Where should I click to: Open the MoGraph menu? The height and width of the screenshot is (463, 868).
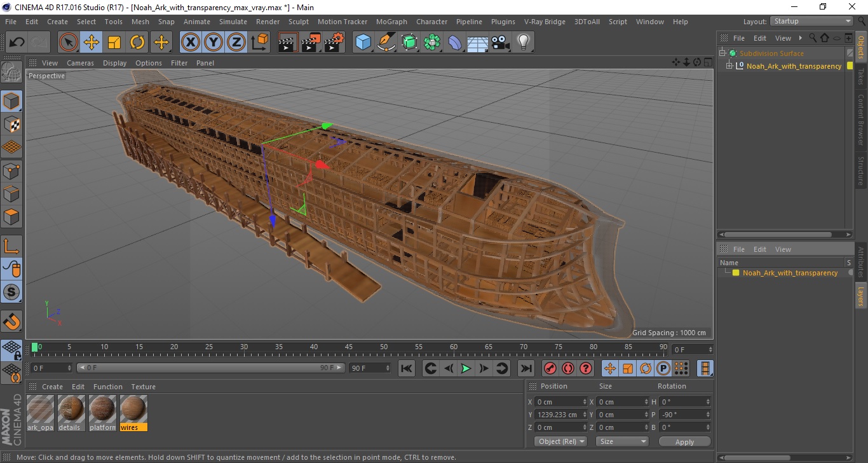pos(391,22)
